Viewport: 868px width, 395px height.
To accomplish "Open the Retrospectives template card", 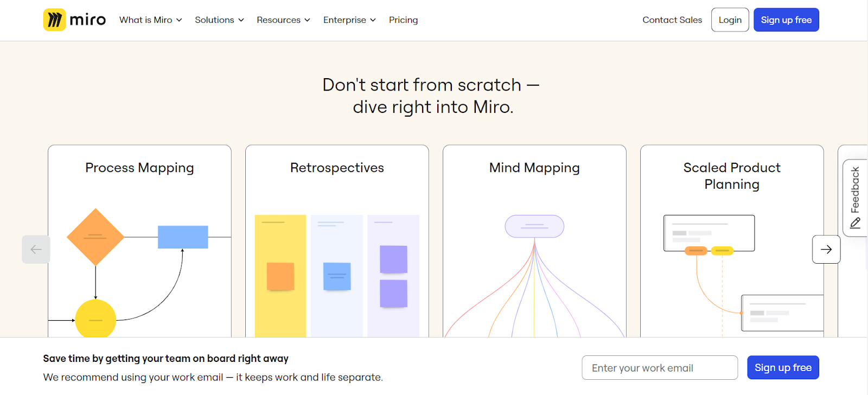I will point(337,241).
